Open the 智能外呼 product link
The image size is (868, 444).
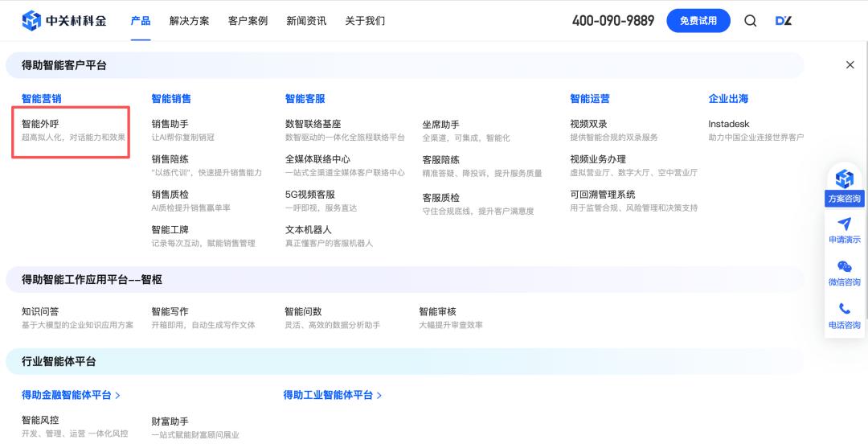click(40, 124)
